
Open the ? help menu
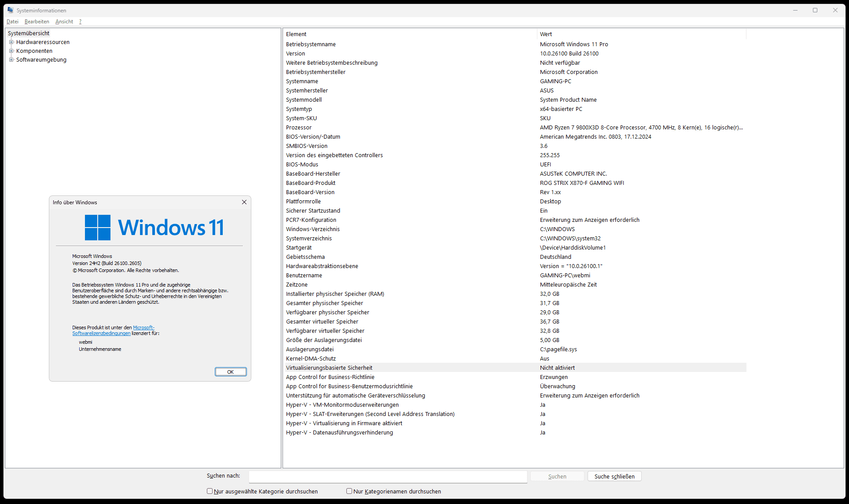coord(80,22)
